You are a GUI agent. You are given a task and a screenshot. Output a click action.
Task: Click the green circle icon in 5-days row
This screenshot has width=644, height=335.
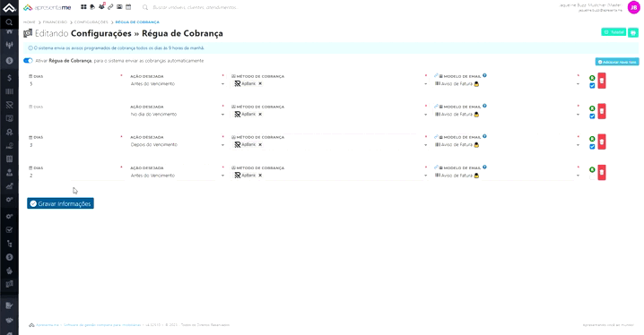592,78
